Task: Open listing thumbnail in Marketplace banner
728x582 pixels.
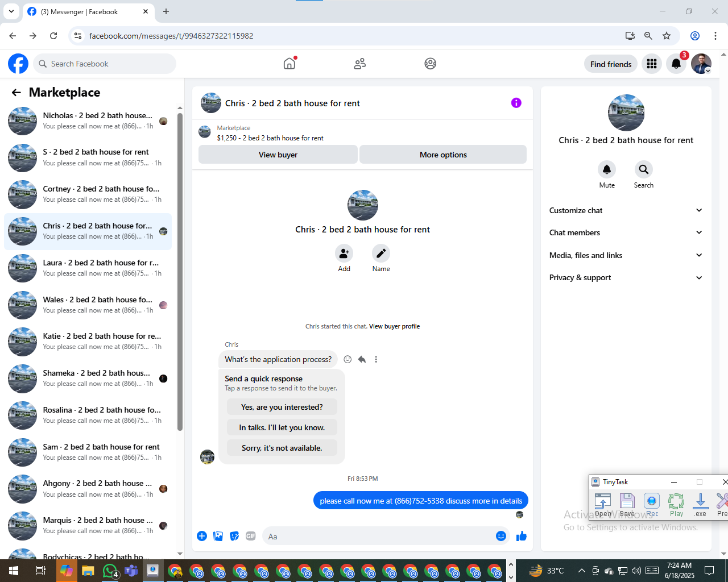Action: point(205,132)
